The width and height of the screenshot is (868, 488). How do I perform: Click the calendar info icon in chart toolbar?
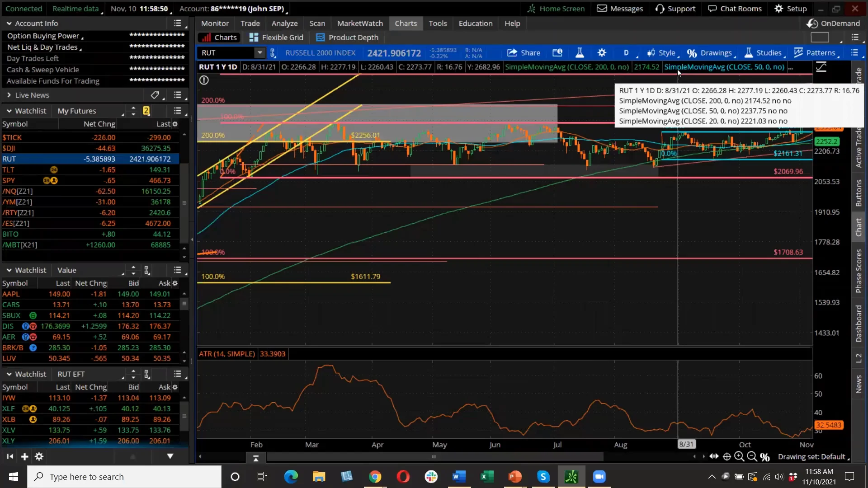click(557, 53)
